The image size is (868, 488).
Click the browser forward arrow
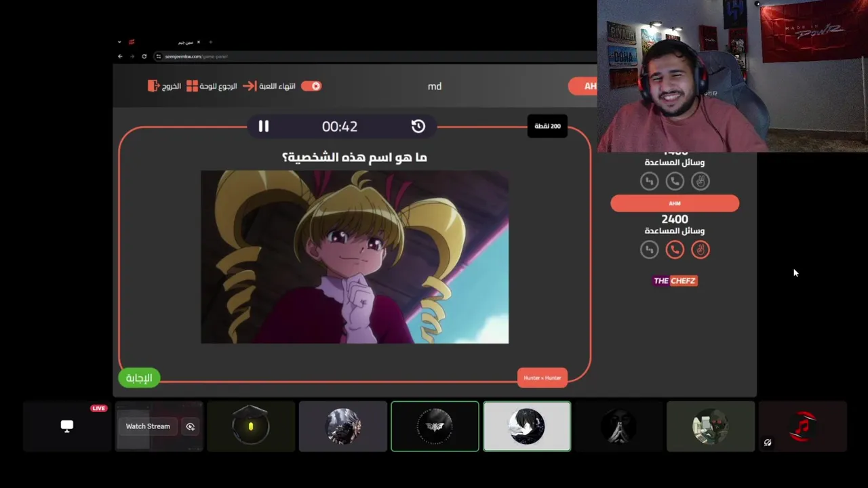point(132,56)
